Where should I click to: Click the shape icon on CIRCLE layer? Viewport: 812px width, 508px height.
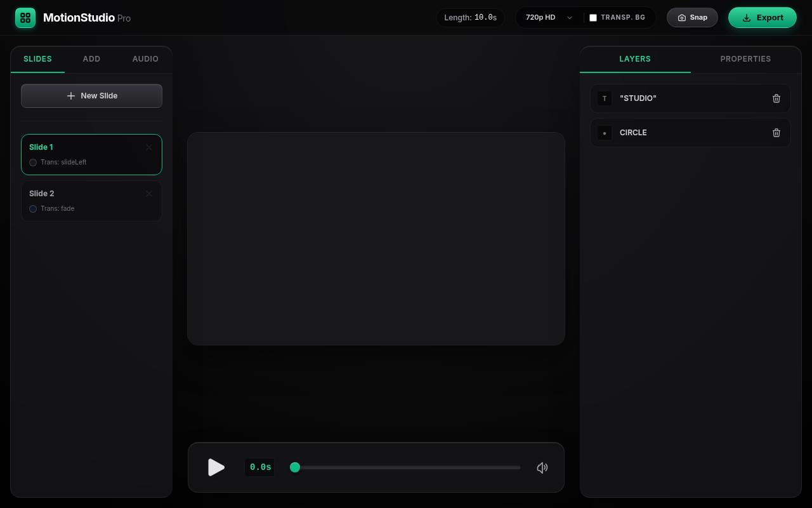click(605, 133)
